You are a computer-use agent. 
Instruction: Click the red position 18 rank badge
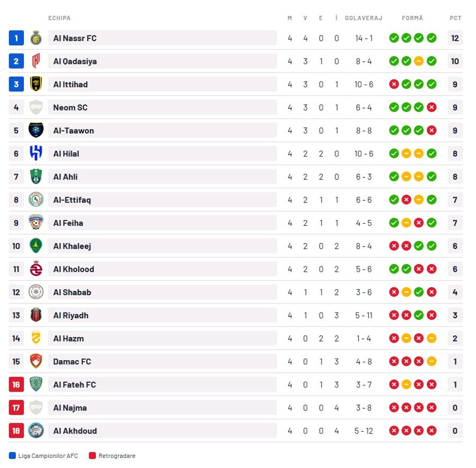click(x=16, y=430)
